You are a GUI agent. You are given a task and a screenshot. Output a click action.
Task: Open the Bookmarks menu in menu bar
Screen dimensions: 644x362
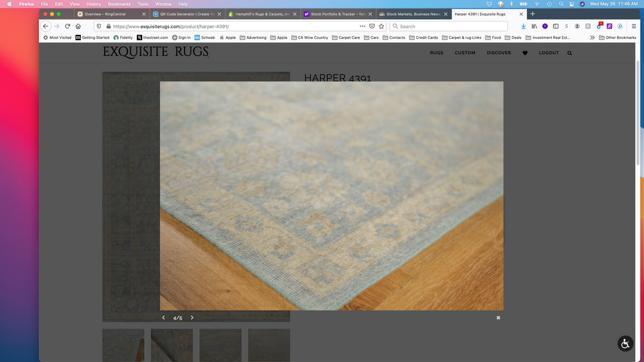(x=119, y=4)
